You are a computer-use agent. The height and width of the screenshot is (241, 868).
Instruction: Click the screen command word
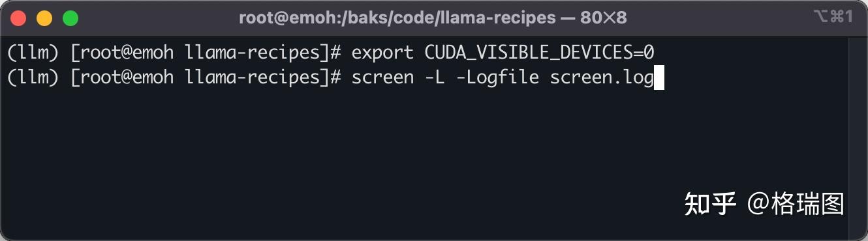(x=382, y=78)
